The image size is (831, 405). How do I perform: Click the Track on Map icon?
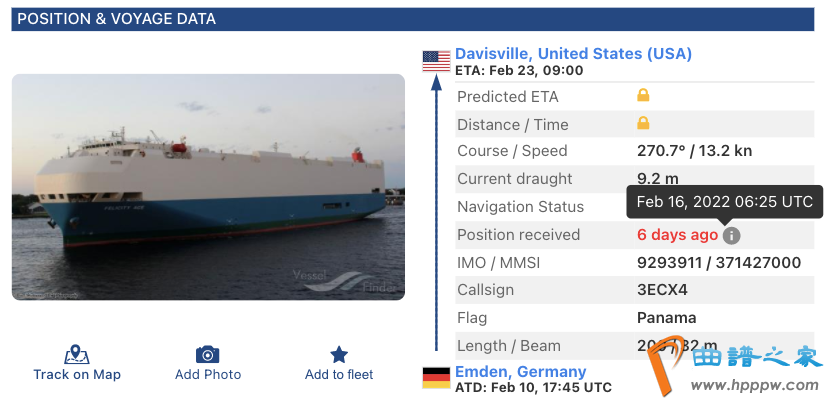77,354
